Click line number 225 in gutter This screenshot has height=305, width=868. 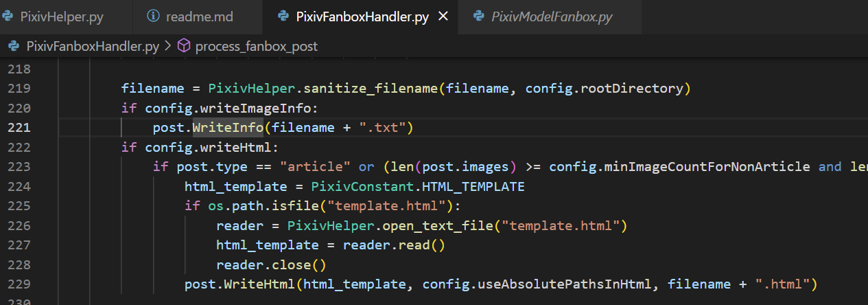tap(19, 206)
